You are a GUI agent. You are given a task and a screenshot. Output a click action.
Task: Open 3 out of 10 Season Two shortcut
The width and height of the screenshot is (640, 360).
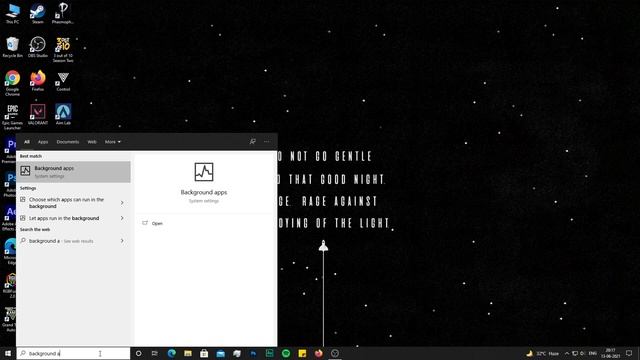click(x=63, y=49)
